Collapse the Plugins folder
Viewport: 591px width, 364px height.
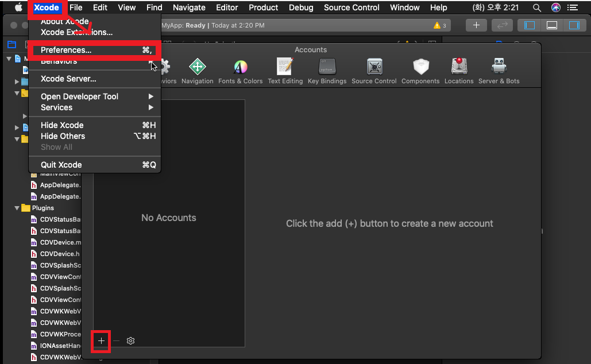tap(17, 208)
